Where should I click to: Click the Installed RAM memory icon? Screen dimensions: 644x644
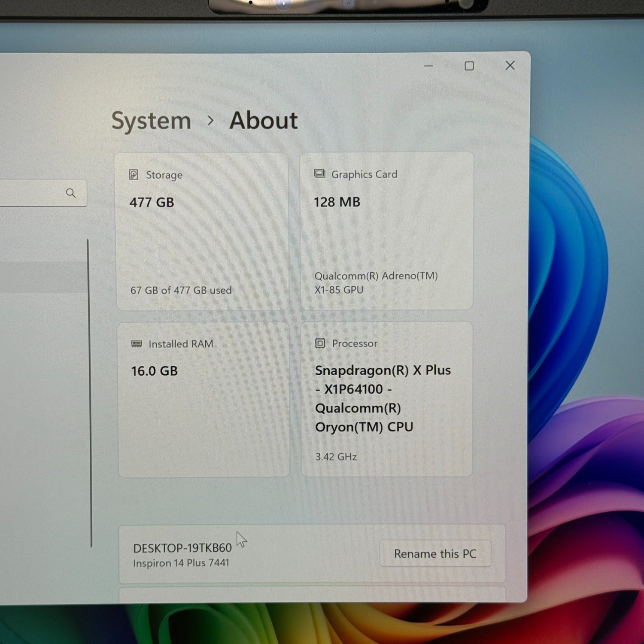click(x=137, y=344)
